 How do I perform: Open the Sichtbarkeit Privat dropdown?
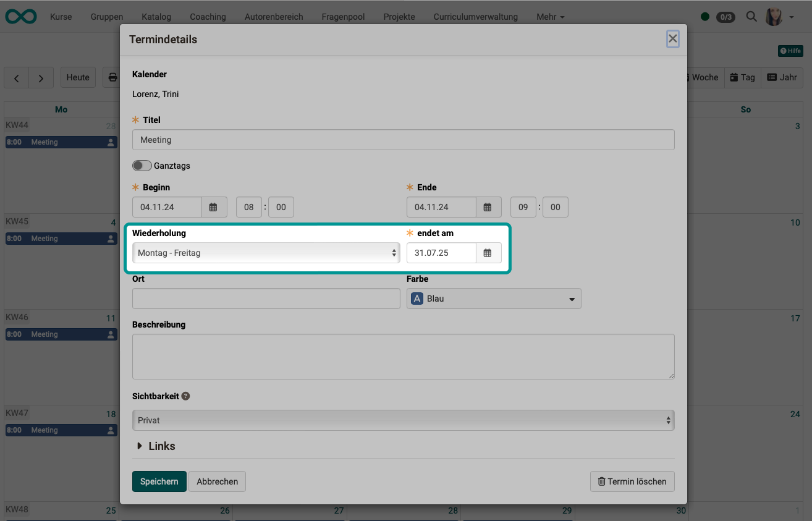pyautogui.click(x=403, y=420)
